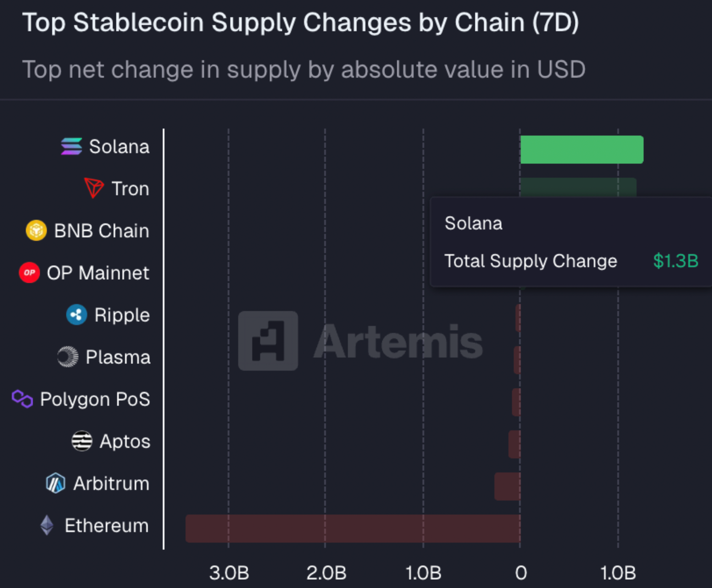Click the Ripple blue icon
Screen dimensions: 712x588
pyautogui.click(x=77, y=315)
